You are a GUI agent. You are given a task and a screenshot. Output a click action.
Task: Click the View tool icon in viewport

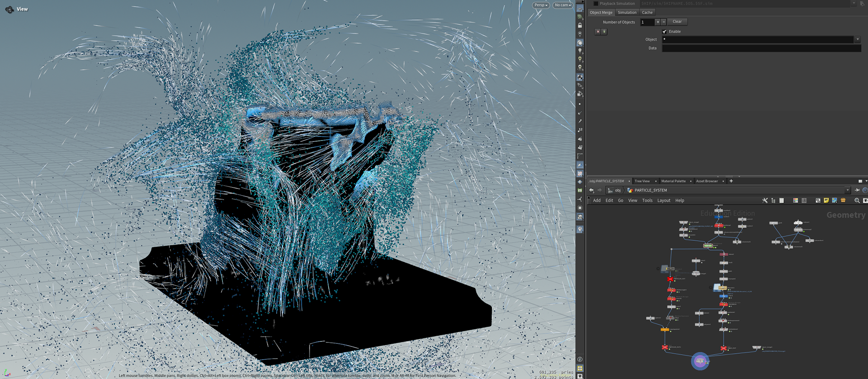(9, 9)
